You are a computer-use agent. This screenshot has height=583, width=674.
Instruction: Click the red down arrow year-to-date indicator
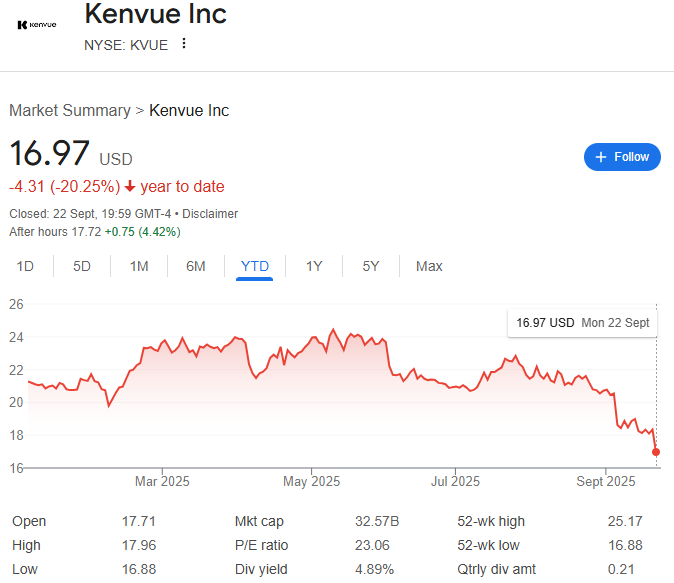pos(129,187)
